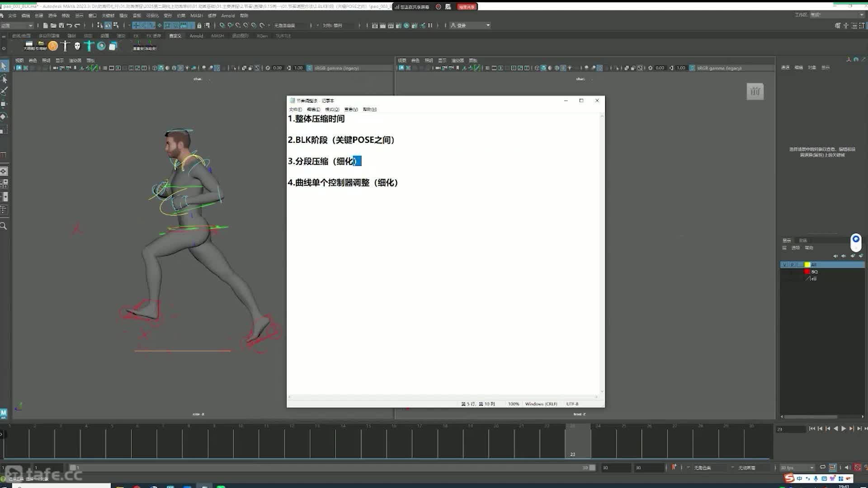
Task: Open the MASH menu in menu bar
Action: [x=197, y=15]
